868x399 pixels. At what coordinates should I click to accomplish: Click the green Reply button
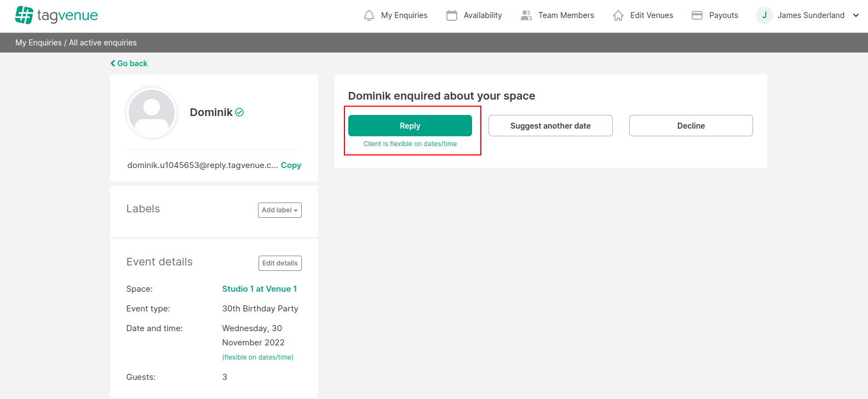410,125
